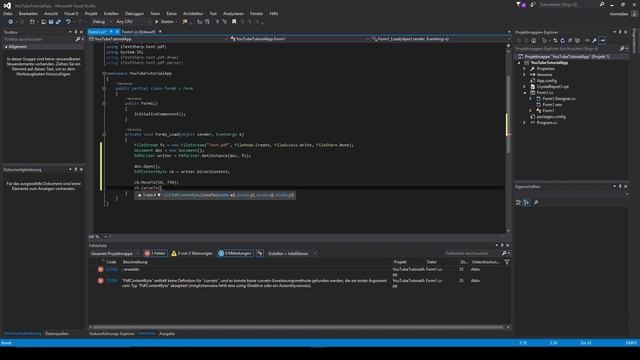
Task: Switch to the Taskausführungs-Explorer tab
Action: [112, 334]
